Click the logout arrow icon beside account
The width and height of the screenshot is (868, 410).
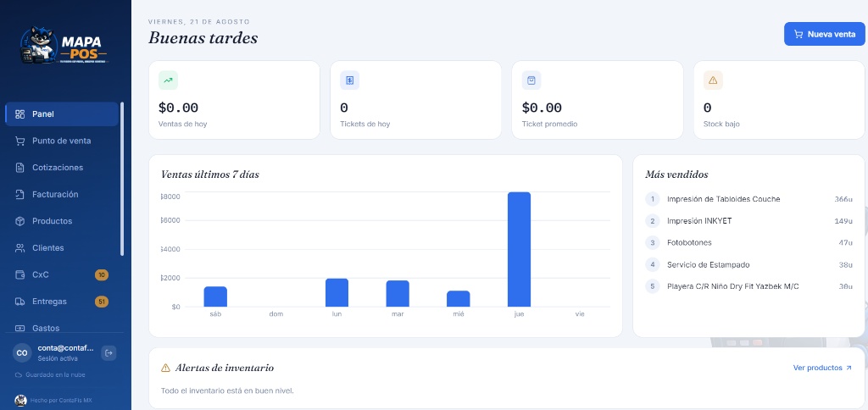tap(109, 353)
